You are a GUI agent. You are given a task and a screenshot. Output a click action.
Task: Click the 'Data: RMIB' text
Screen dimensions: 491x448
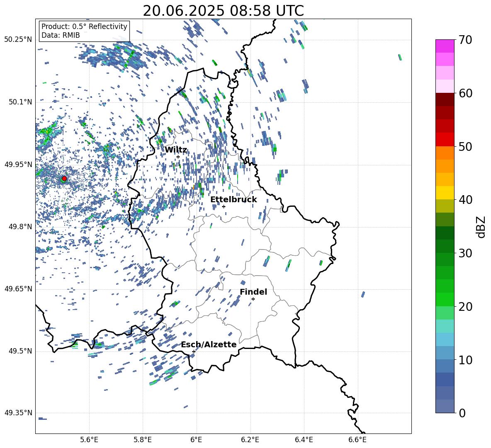(61, 35)
